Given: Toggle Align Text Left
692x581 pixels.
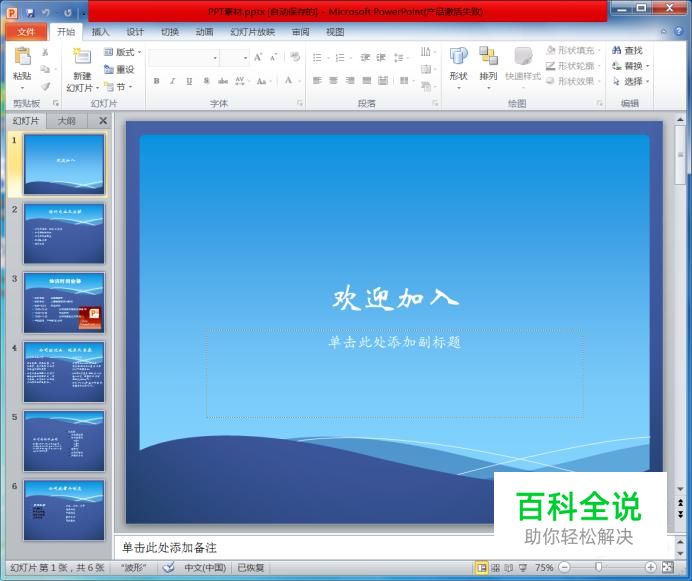Looking at the screenshot, I should (x=317, y=80).
